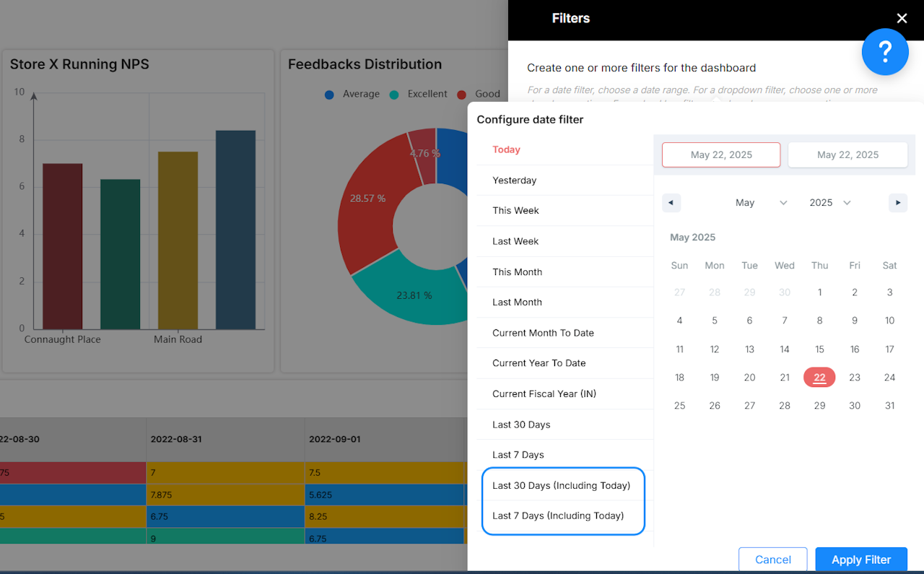Choose the Last Week date preset
Image resolution: width=924 pixels, height=574 pixels.
(515, 241)
